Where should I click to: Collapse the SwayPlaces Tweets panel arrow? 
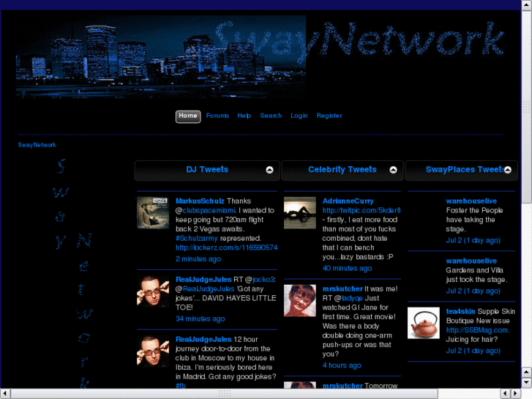[508, 170]
